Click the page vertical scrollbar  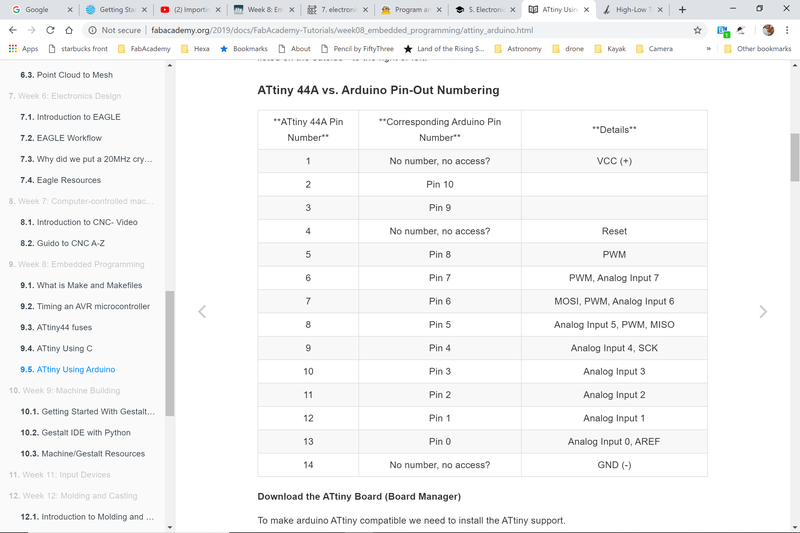point(795,158)
